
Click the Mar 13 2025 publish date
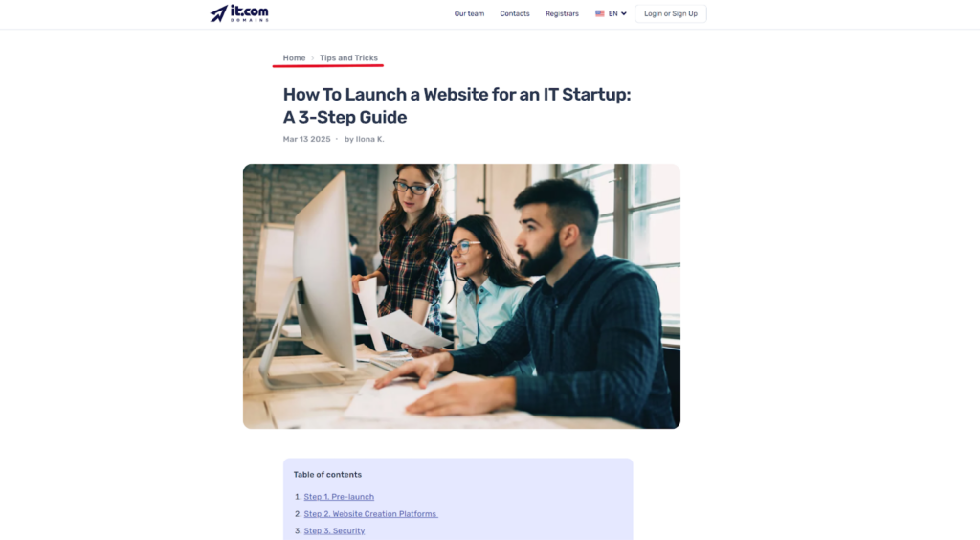tap(307, 140)
